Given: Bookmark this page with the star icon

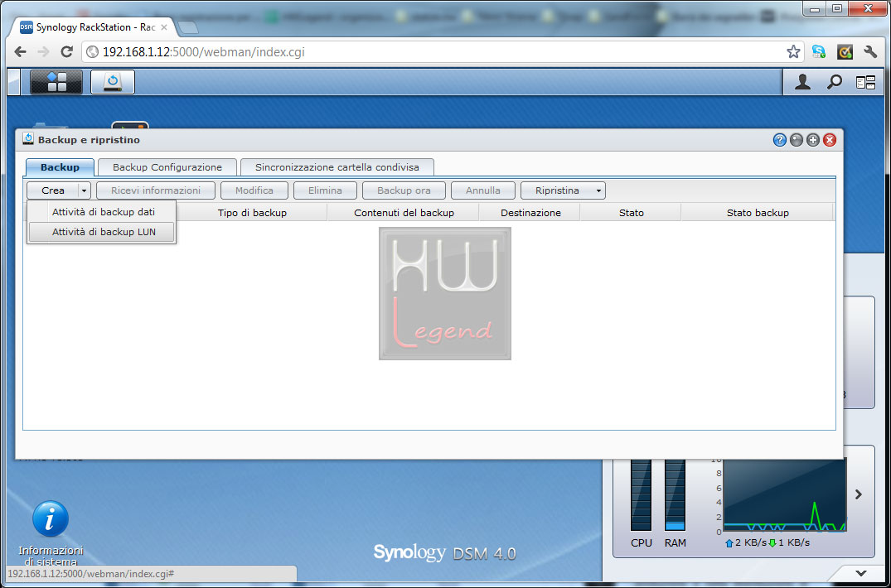Looking at the screenshot, I should click(793, 52).
